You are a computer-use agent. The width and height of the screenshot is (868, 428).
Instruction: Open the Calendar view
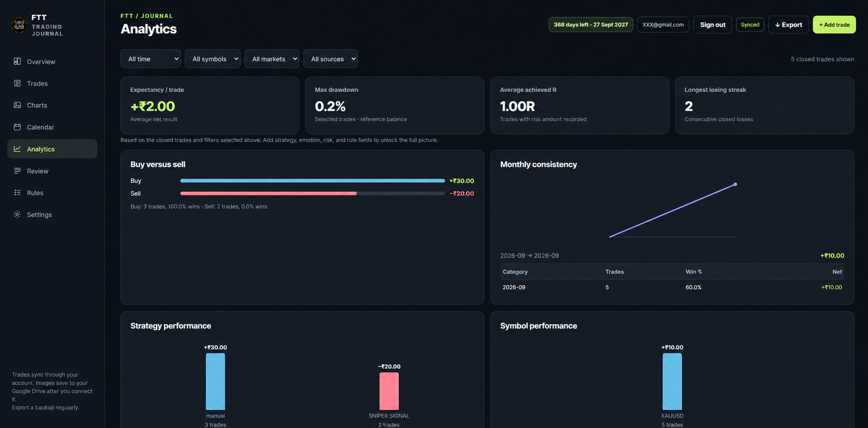(52, 127)
